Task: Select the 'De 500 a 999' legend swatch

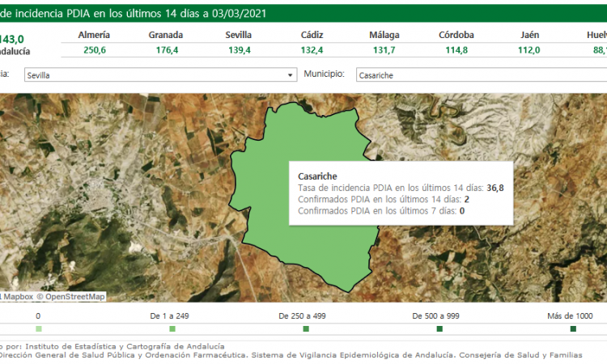Action: pyautogui.click(x=439, y=329)
